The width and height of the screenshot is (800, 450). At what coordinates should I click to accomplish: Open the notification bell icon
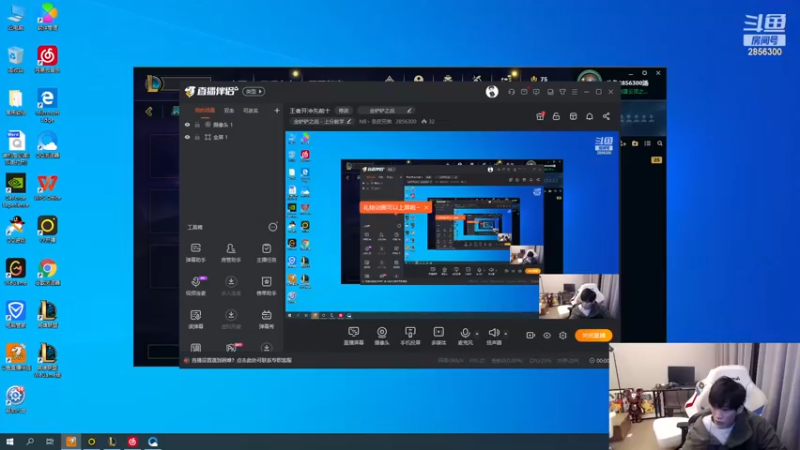tap(589, 116)
